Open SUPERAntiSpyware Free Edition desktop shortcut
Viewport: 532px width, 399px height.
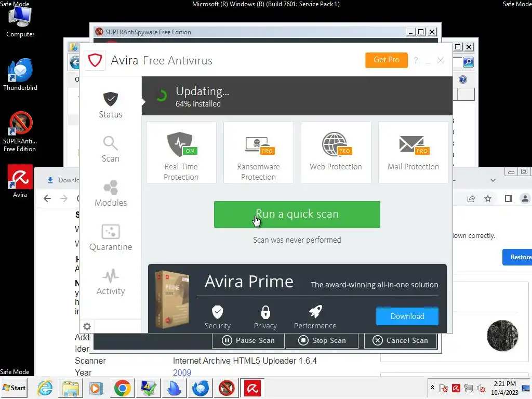click(x=20, y=131)
